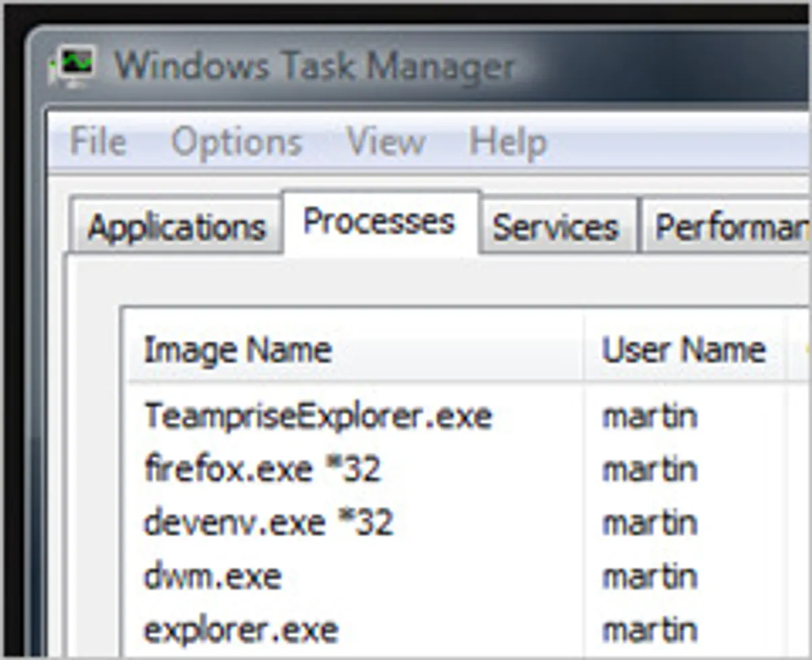Click martin user in firefox.exe row
Screen dimensions: 812x660
pyautogui.click(x=650, y=470)
